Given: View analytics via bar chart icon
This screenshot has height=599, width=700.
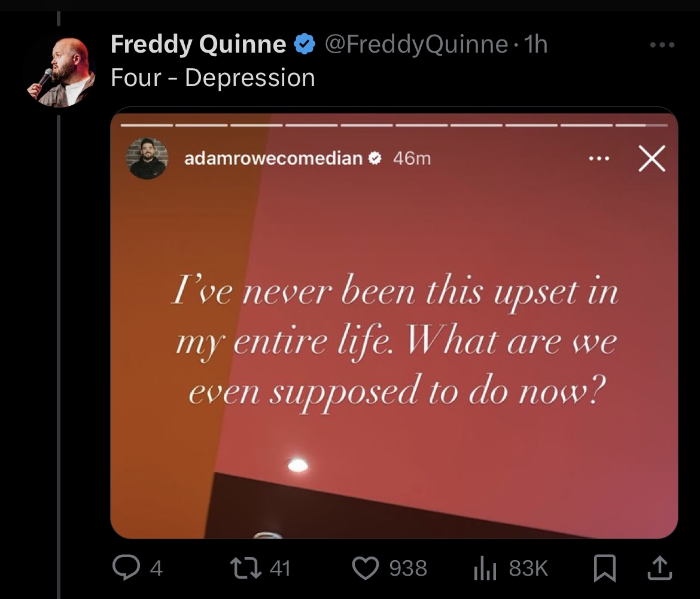Looking at the screenshot, I should (485, 569).
